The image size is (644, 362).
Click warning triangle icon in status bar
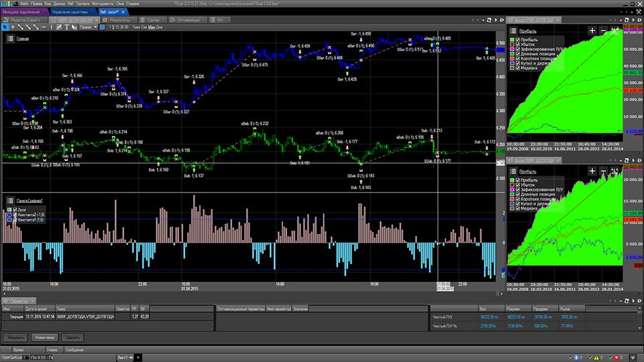(596, 357)
